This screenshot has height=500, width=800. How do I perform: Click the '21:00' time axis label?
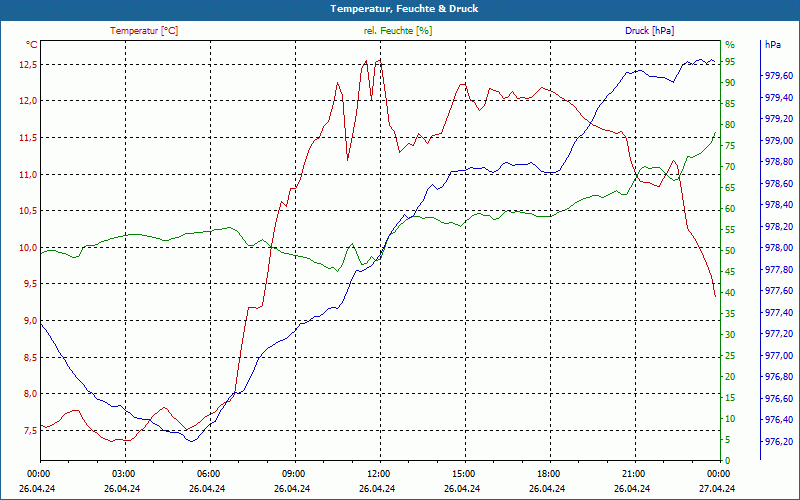[x=632, y=473]
